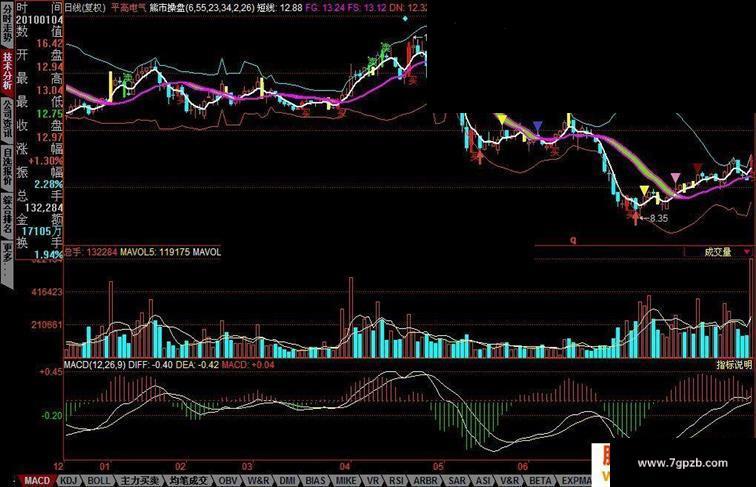756x487 pixels.
Task: Select the 均笔成交 indicator tab
Action: [189, 481]
